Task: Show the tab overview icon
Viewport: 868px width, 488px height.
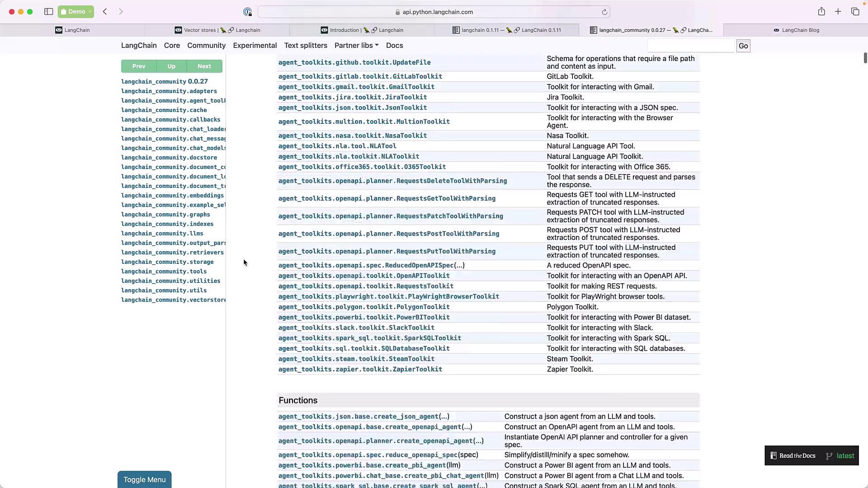Action: (855, 12)
